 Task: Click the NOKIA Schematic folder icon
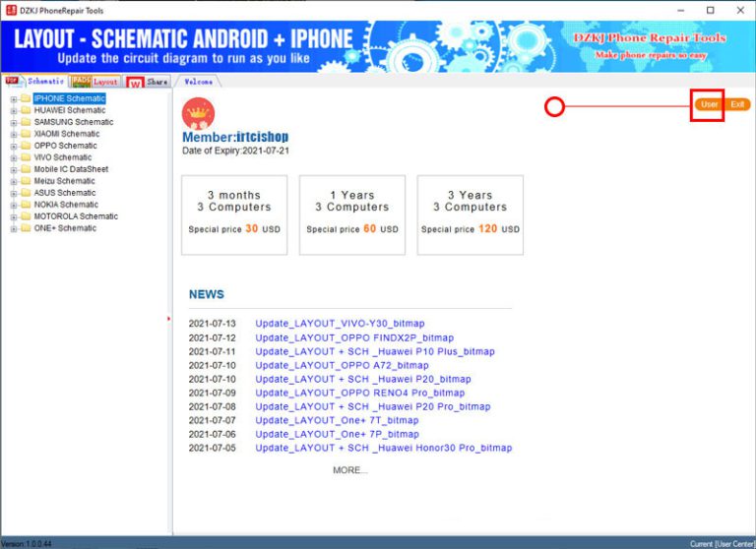[x=26, y=205]
